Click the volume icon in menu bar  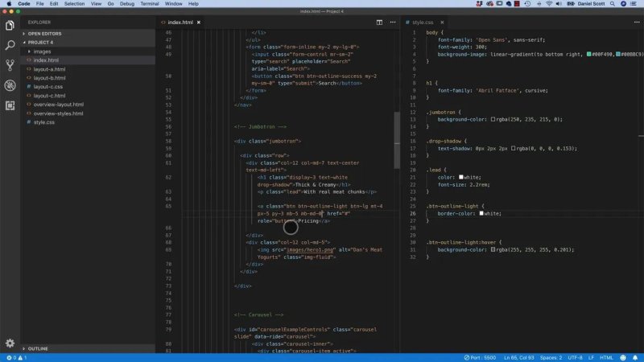tap(559, 4)
